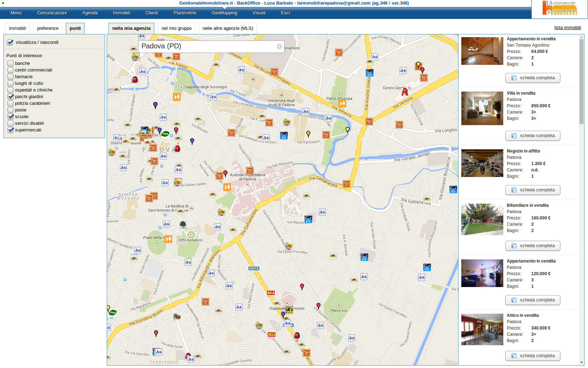Click the red A marker at Centro Giotto
588x368 pixels.
[x=405, y=92]
